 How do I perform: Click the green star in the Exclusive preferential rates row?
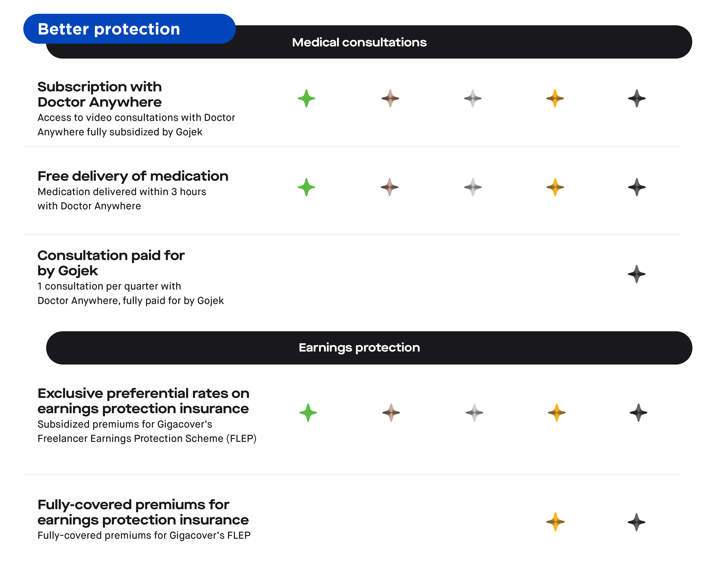(308, 412)
